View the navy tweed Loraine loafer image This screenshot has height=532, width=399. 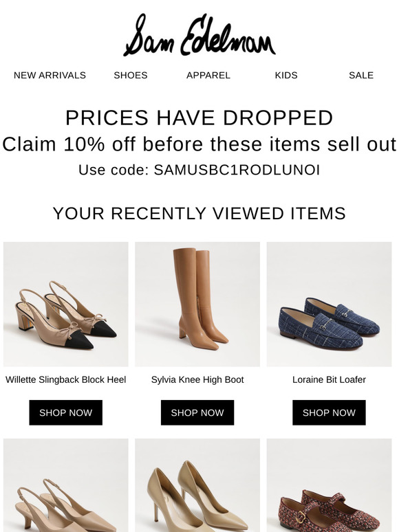point(329,304)
